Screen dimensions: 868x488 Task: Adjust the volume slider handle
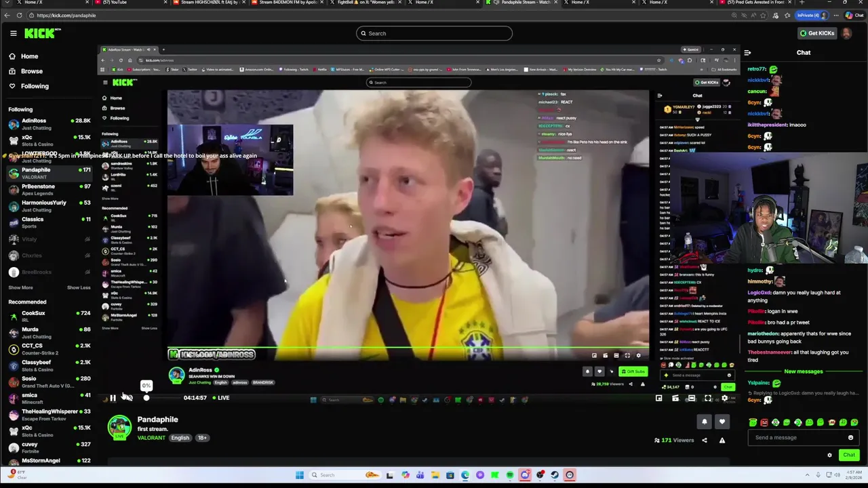pos(146,398)
